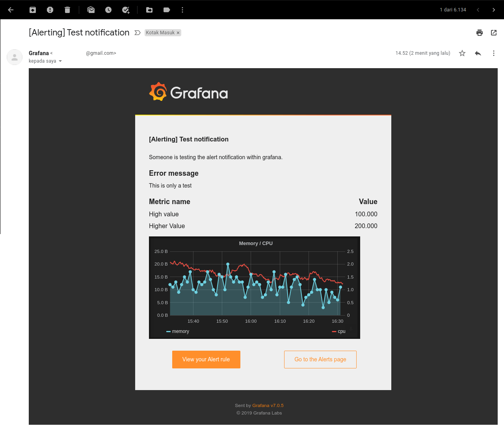Open more options in top toolbar
This screenshot has width=504, height=435.
182,10
